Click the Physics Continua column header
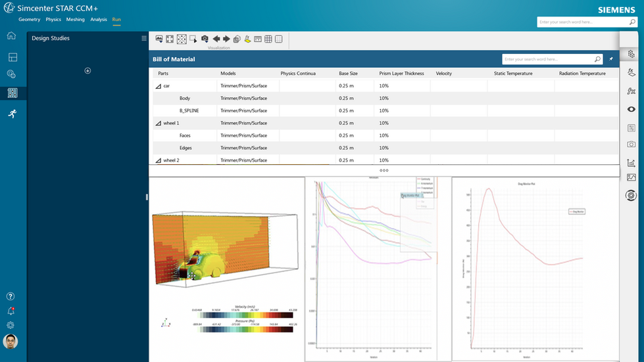 coord(298,74)
